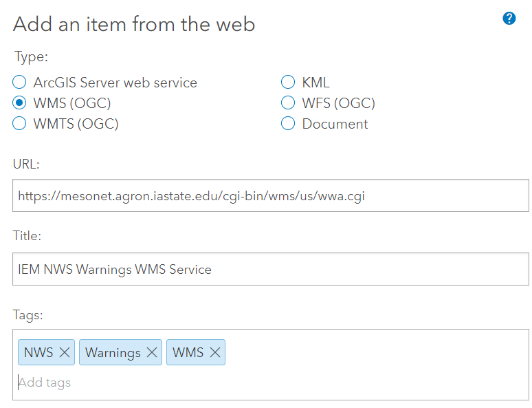Choose WFS (OGC) radio button
This screenshot has width=532, height=408.
click(x=288, y=103)
